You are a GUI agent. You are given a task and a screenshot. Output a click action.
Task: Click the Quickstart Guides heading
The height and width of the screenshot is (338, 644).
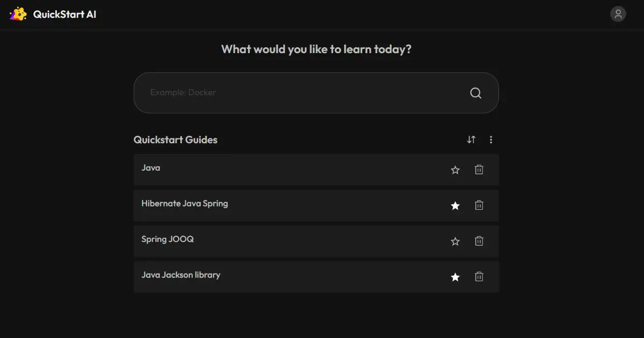175,140
